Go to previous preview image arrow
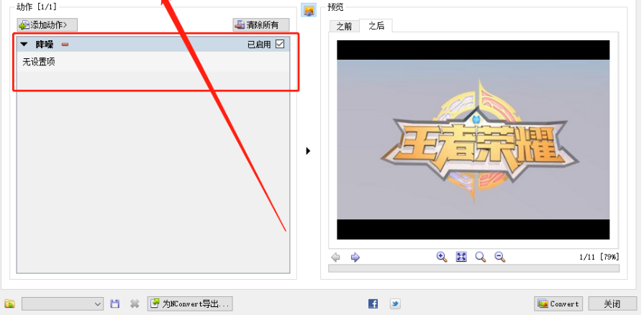The width and height of the screenshot is (644, 315). coord(335,257)
